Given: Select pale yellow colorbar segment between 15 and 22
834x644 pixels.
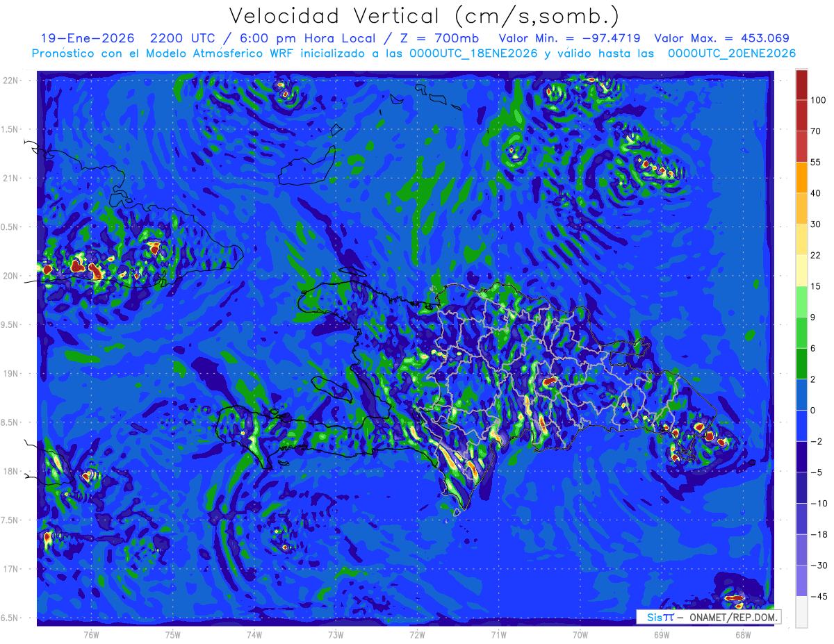Looking at the screenshot, I should point(802,270).
